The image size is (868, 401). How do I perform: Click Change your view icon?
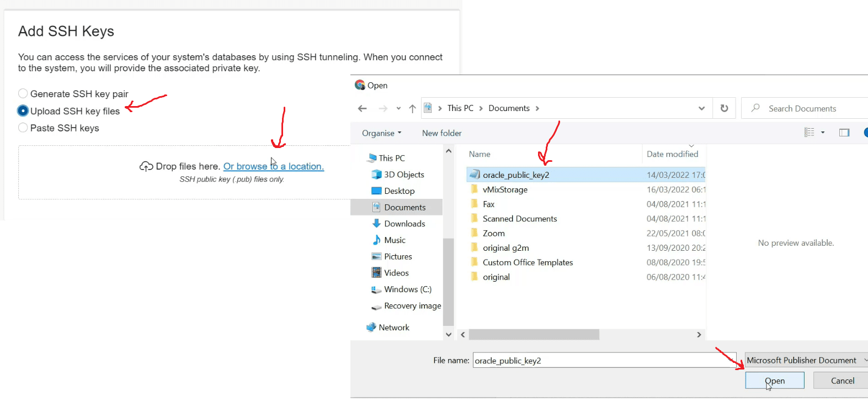point(809,133)
